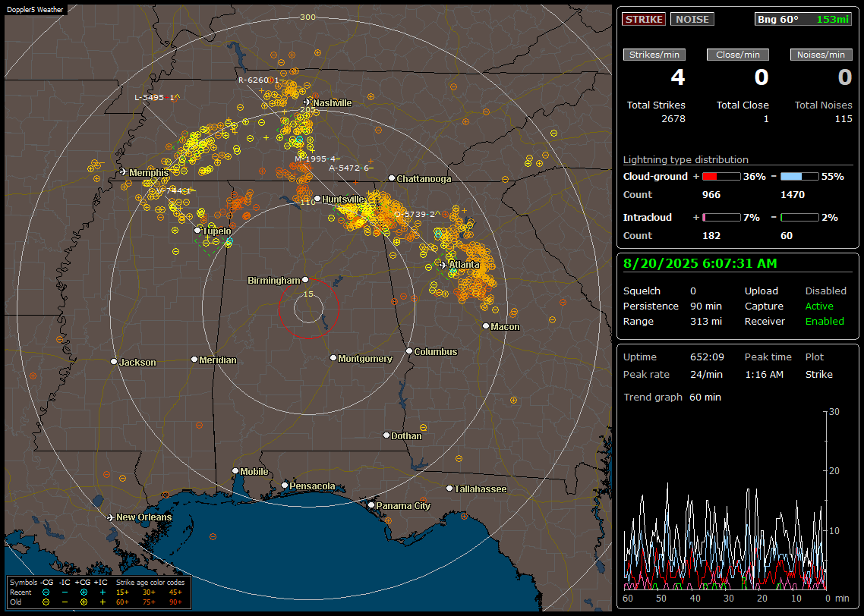Click the Nashville airport marker icon
The image size is (864, 616).
pos(307,102)
